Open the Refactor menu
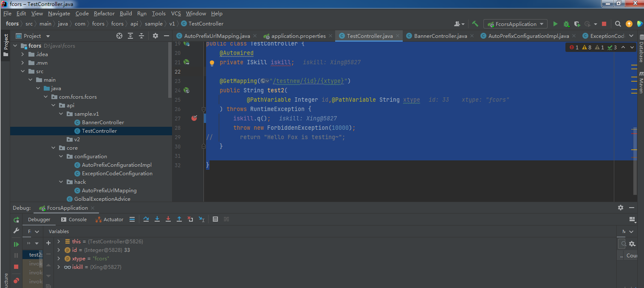Image resolution: width=644 pixels, height=288 pixels. (104, 14)
